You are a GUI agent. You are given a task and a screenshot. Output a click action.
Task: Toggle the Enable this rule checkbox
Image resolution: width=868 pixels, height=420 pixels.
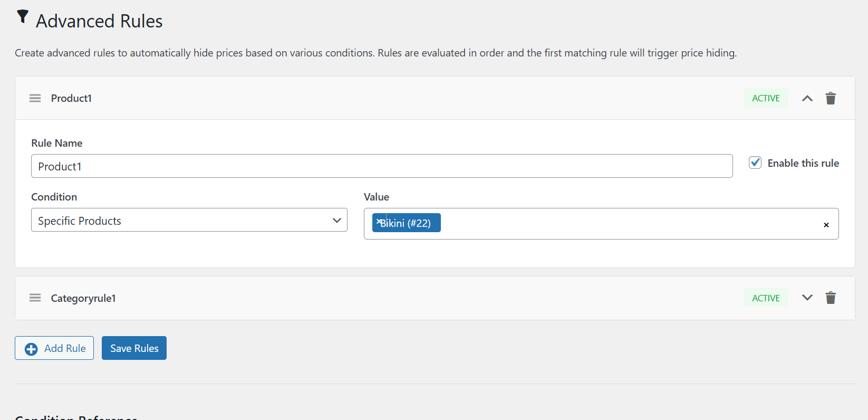(x=755, y=163)
